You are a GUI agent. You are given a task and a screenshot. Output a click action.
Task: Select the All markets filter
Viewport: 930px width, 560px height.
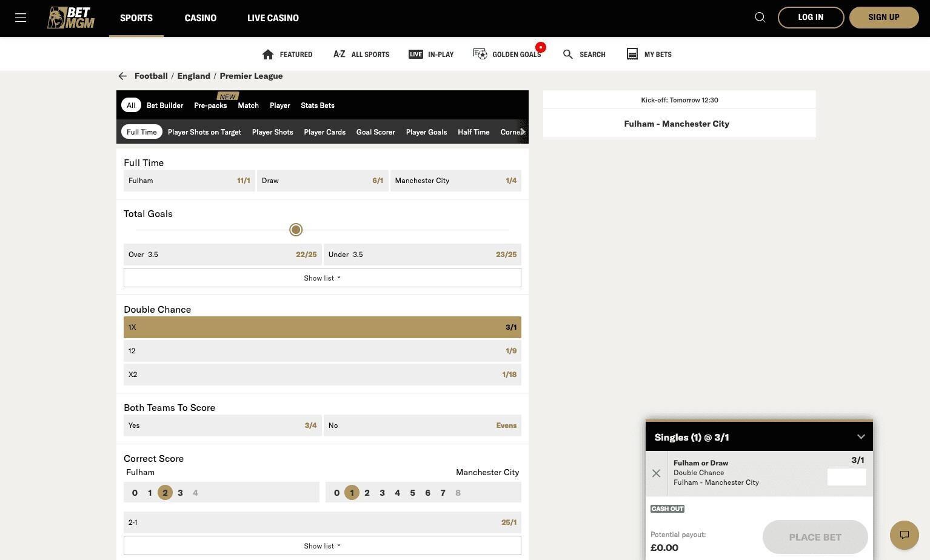(131, 105)
